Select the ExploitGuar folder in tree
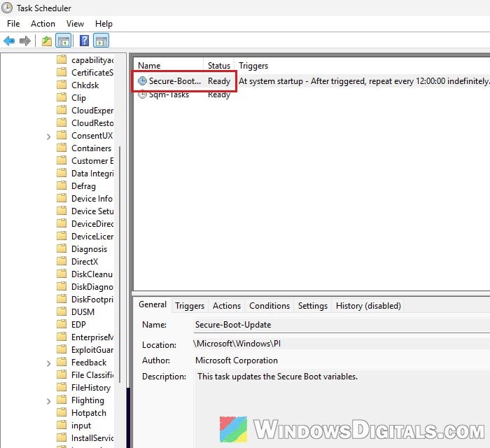 92,349
